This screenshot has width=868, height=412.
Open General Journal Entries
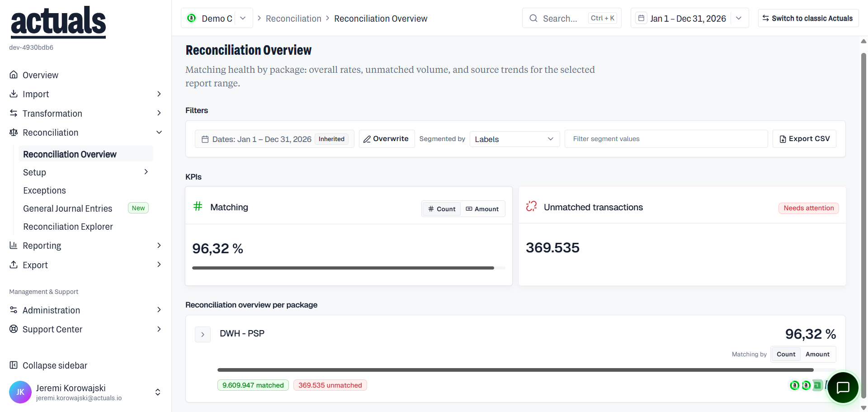pyautogui.click(x=67, y=208)
